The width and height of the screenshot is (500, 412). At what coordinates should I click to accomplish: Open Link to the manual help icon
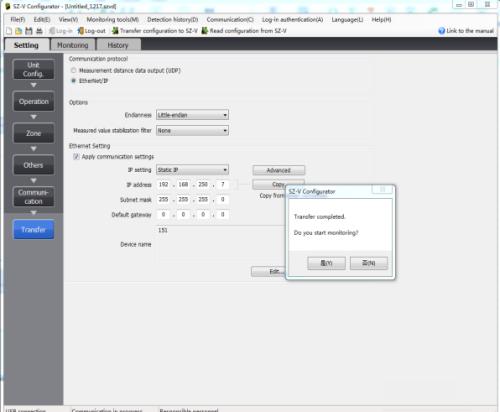coord(442,31)
